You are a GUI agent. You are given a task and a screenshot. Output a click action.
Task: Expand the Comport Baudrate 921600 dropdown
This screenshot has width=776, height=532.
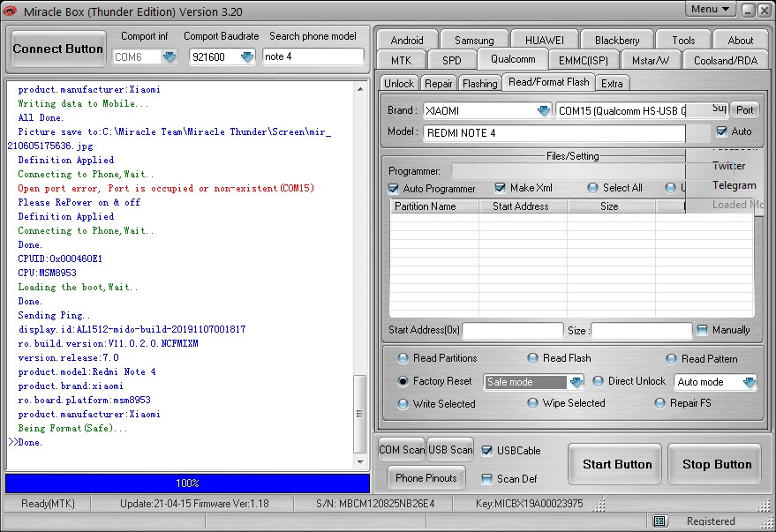click(x=246, y=56)
